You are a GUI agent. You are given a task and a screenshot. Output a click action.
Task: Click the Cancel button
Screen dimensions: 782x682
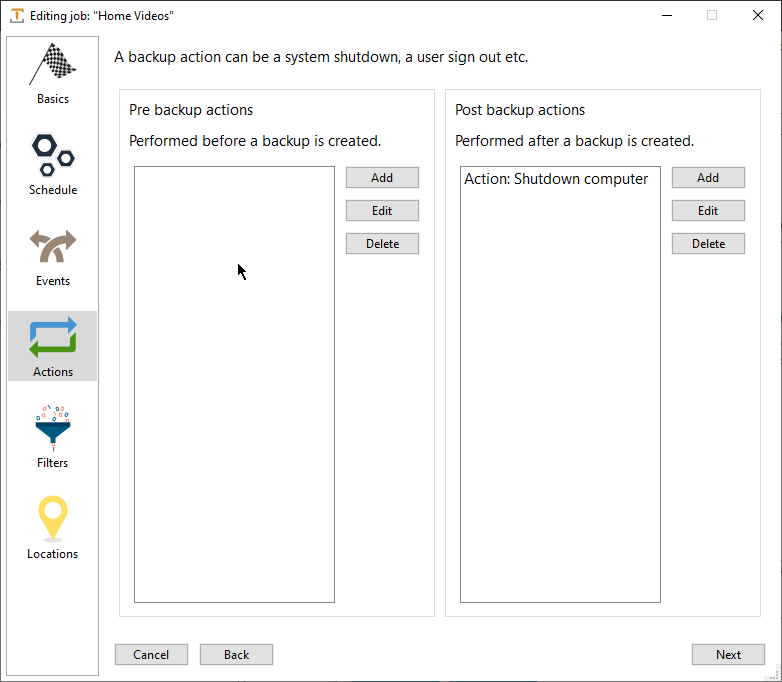pos(151,655)
